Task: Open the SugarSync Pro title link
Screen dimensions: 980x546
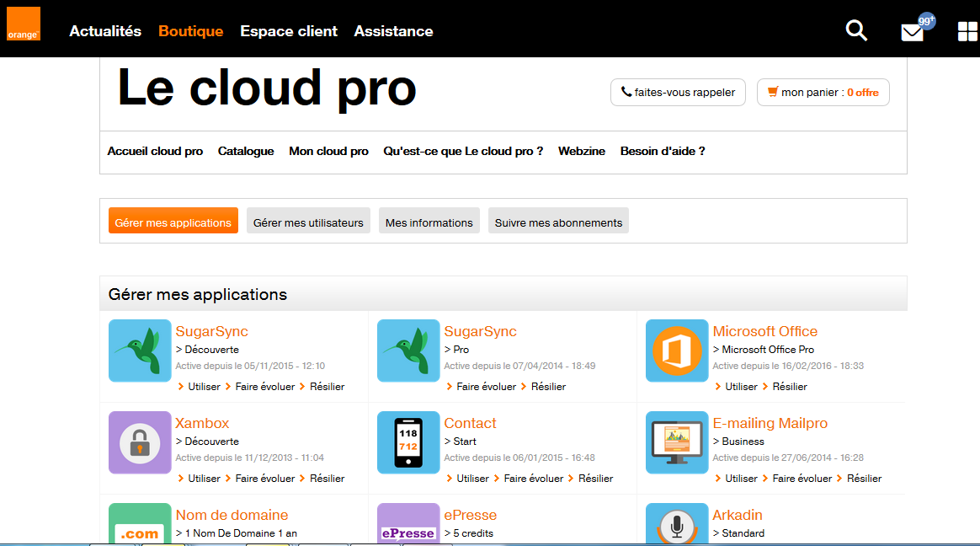Action: pos(481,331)
